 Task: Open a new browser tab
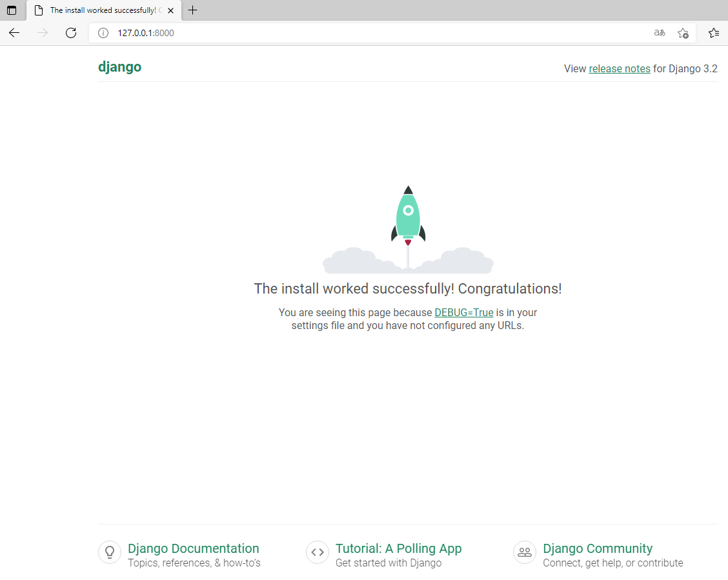coord(193,10)
